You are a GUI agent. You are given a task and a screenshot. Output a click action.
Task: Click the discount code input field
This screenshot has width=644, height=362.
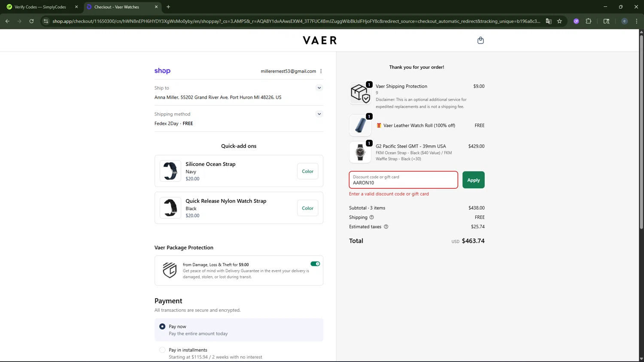point(403,180)
